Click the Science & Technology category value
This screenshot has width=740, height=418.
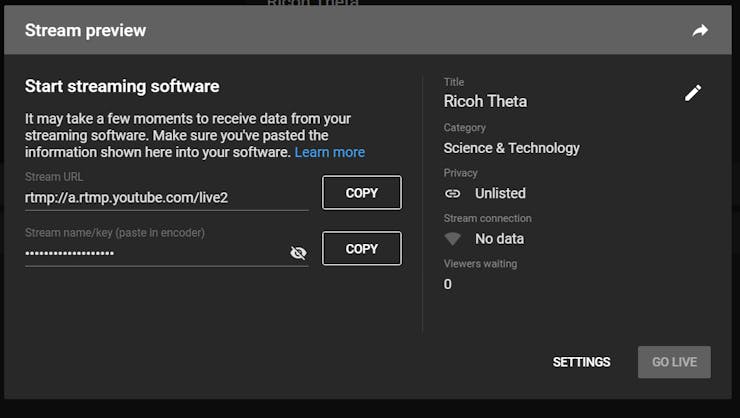[511, 148]
